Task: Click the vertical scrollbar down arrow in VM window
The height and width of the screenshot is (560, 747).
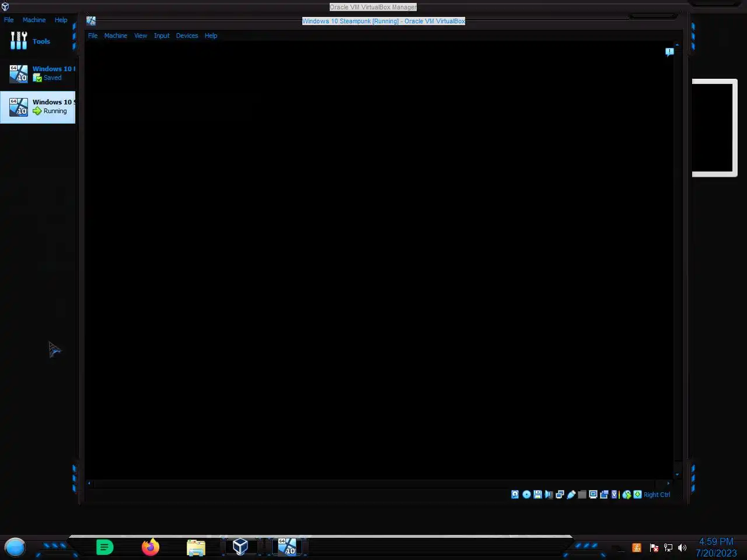Action: click(677, 475)
